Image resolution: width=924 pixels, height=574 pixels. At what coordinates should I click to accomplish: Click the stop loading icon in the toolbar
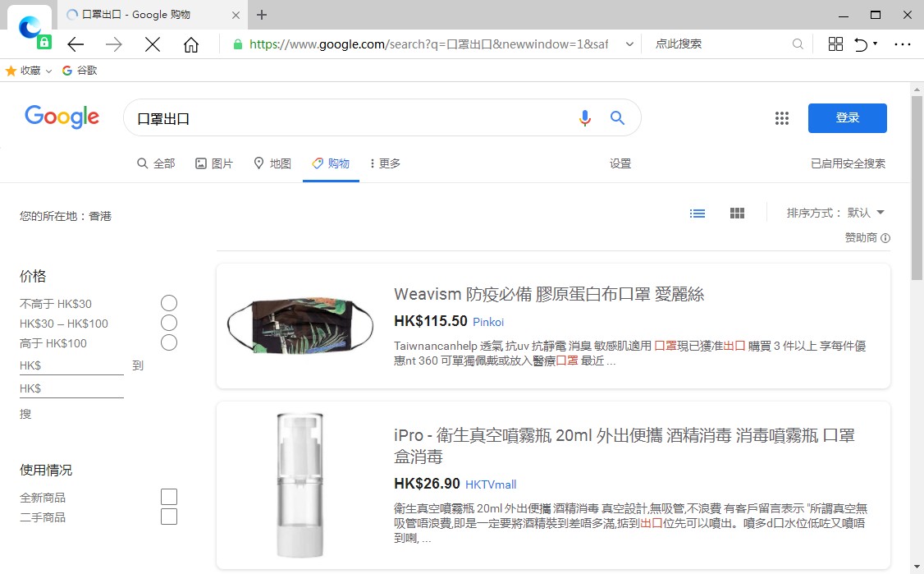(x=153, y=44)
